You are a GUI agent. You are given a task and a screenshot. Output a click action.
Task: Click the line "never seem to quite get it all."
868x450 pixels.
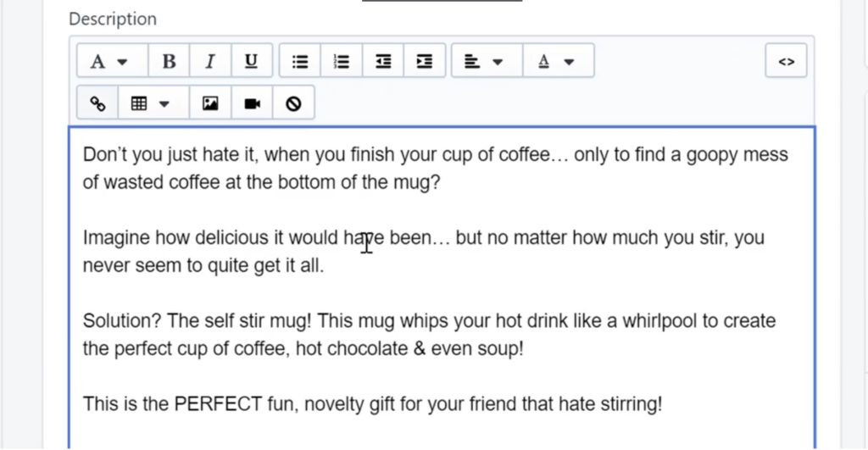click(x=203, y=266)
